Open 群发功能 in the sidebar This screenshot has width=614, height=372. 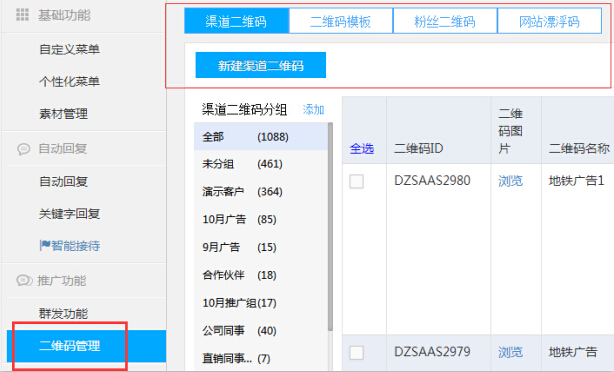coord(63,313)
